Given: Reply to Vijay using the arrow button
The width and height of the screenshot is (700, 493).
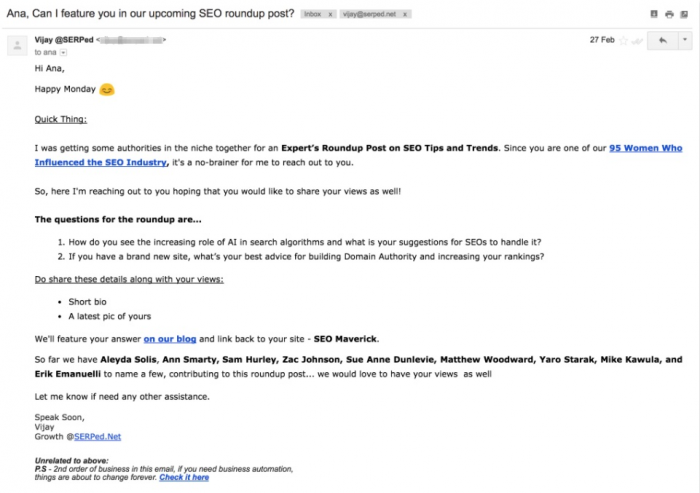Looking at the screenshot, I should [x=662, y=41].
